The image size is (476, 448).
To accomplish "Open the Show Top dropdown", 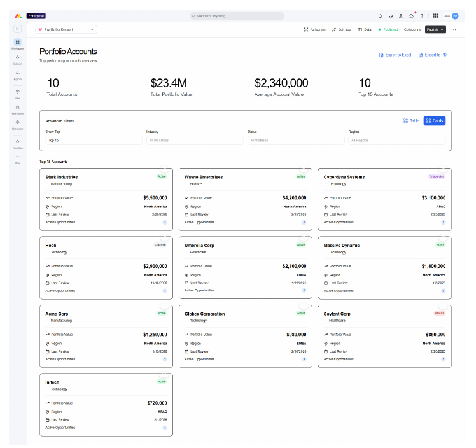I will 94,140.
